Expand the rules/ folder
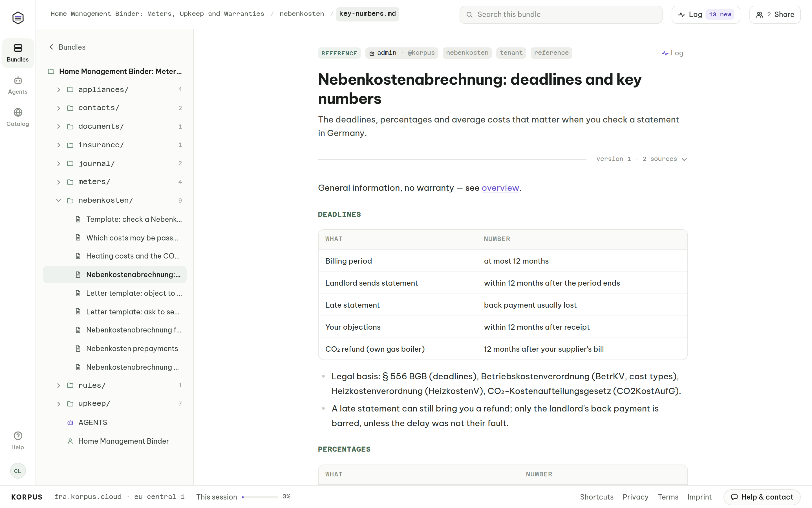Viewport: 812px width, 508px height. [x=58, y=385]
